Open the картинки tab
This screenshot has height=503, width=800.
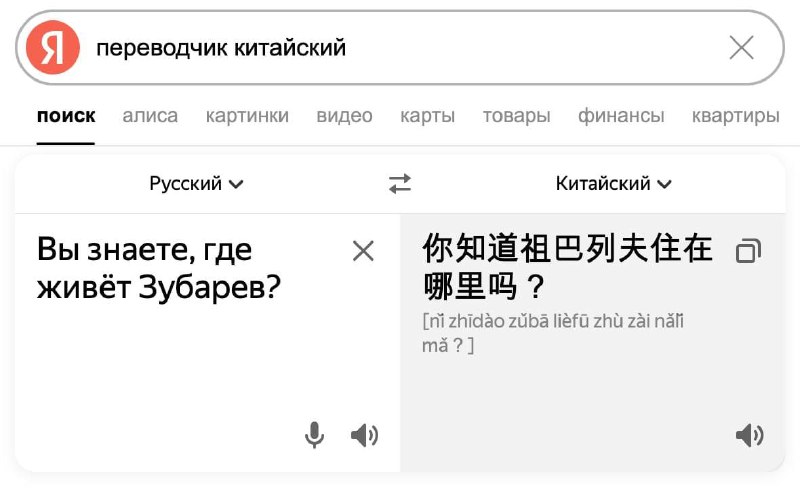[247, 116]
